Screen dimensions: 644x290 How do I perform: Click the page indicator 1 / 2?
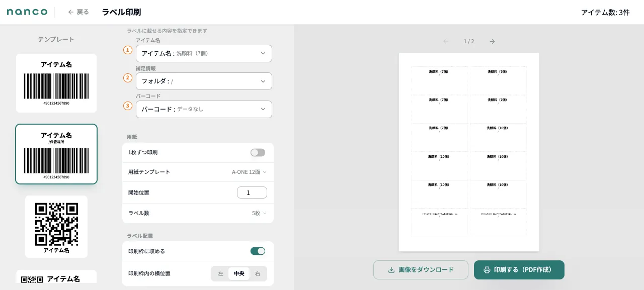coord(469,41)
